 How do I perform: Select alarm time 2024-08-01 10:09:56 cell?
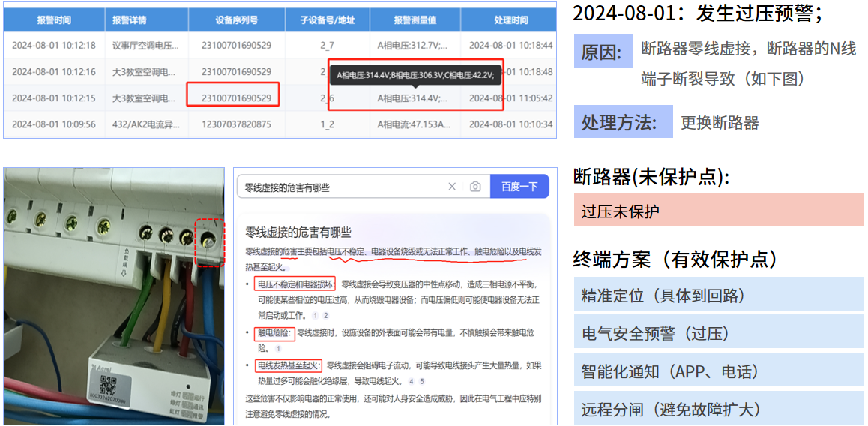[54, 124]
